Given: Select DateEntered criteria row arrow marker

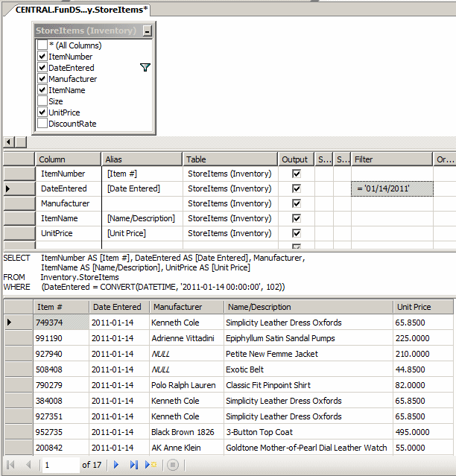Looking at the screenshot, I should point(19,188).
